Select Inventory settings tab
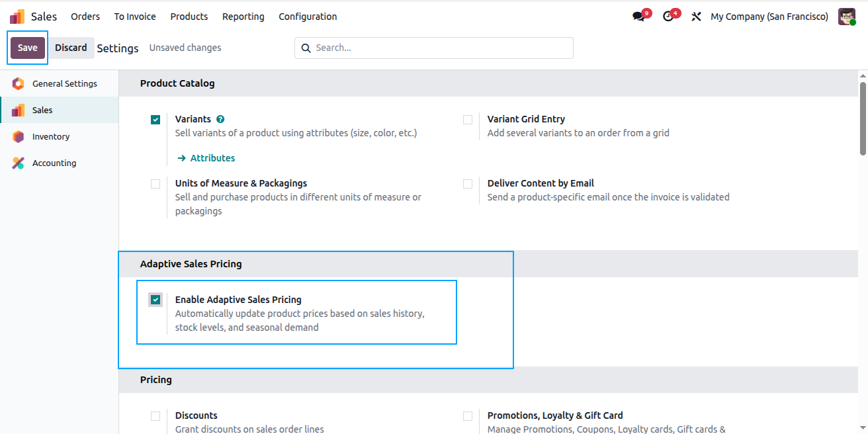Screen dimensions: 868x434 click(59, 136)
